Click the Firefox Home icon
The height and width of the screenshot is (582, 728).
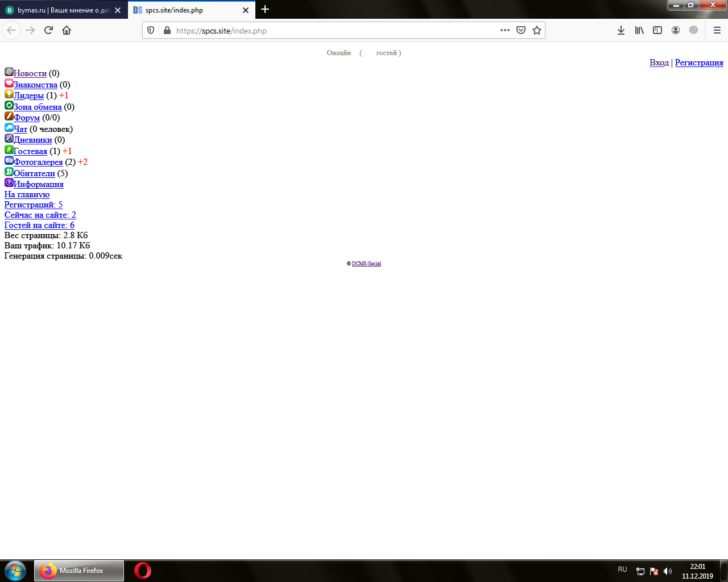point(67,30)
